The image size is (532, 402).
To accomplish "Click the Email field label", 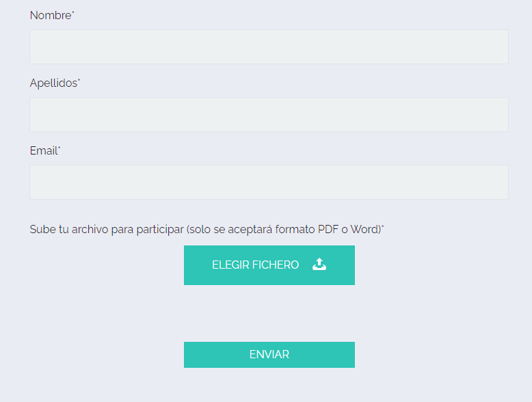I will pos(44,150).
